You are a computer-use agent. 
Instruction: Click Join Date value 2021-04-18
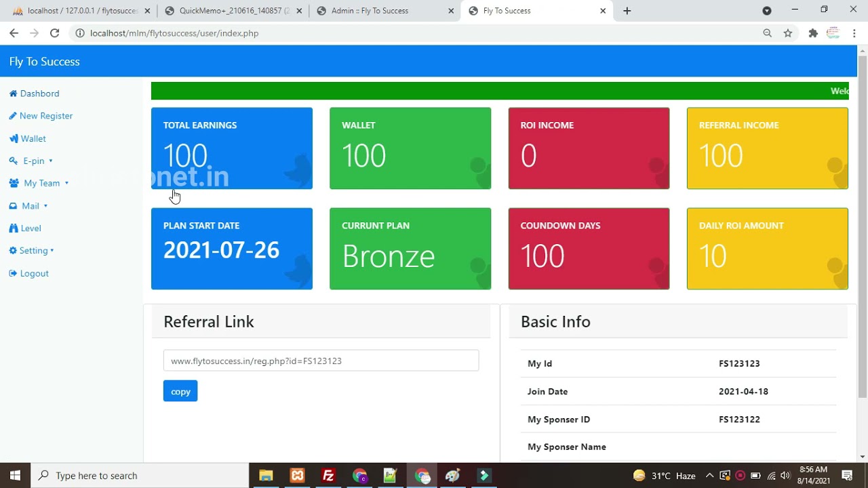click(743, 391)
